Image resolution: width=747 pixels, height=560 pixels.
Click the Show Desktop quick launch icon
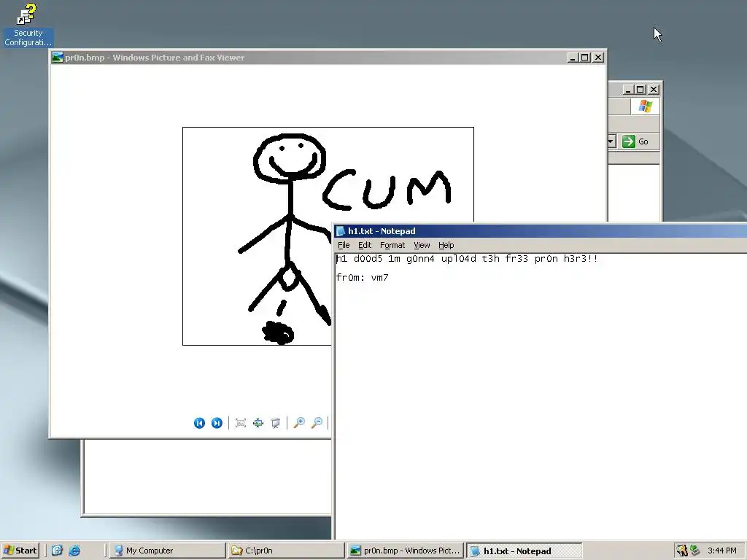point(57,551)
